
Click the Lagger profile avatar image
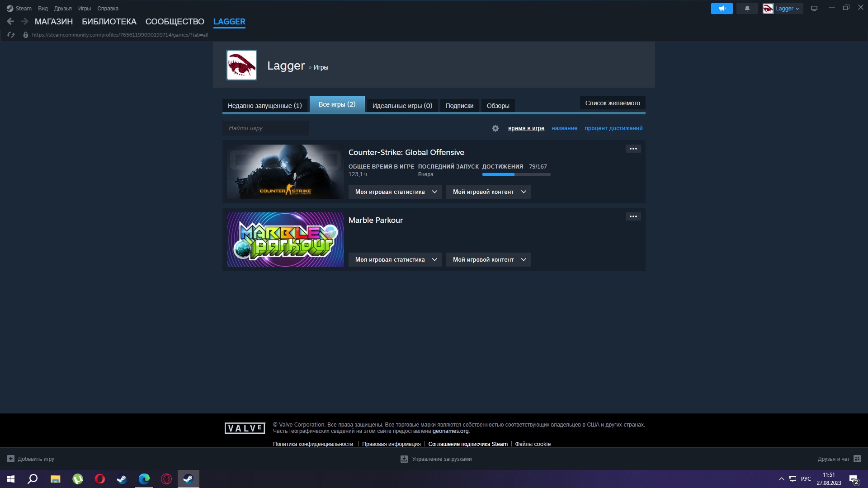242,65
